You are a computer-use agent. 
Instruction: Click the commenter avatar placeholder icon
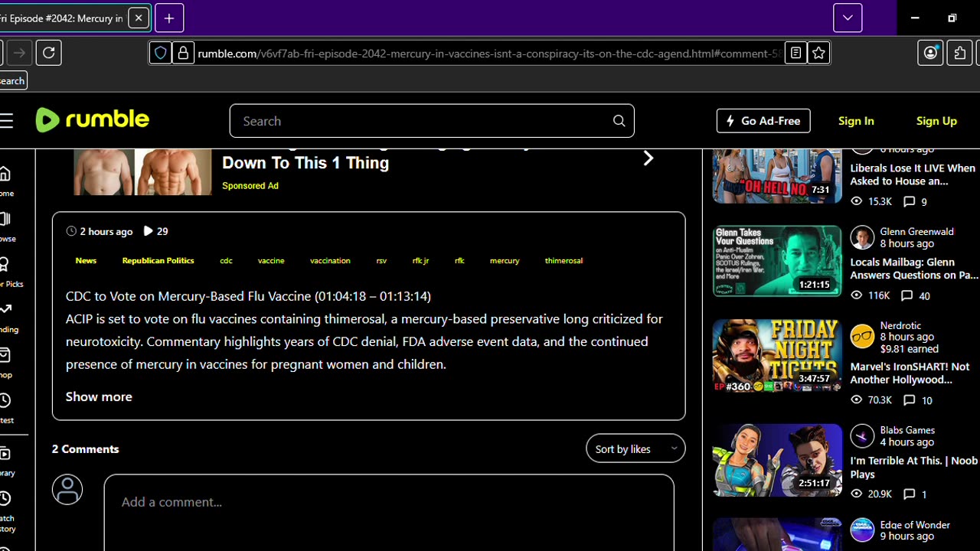point(67,490)
